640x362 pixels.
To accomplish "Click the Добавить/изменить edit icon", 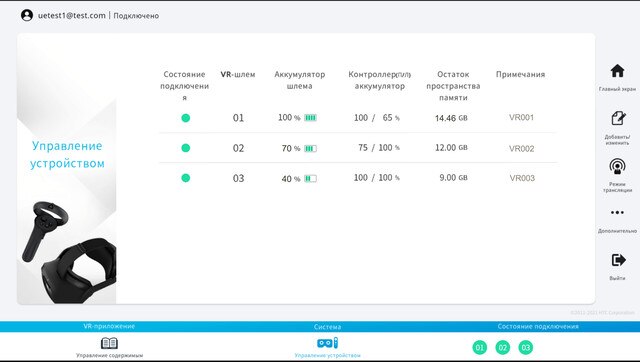I will [x=618, y=118].
